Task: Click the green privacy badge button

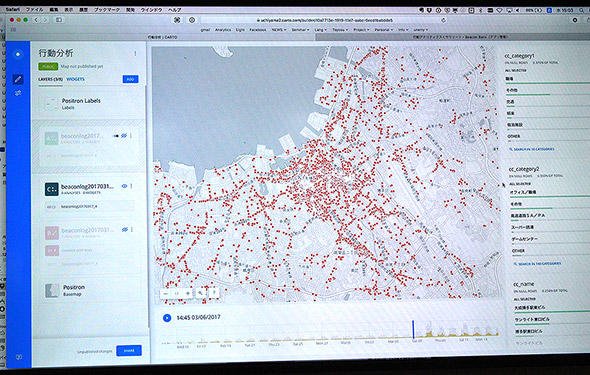Action: click(48, 66)
